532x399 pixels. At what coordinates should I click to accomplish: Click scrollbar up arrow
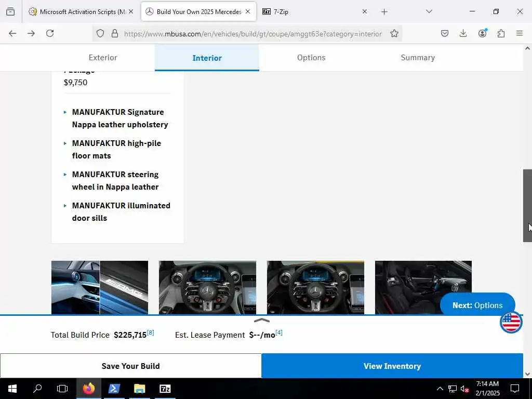coord(527,48)
